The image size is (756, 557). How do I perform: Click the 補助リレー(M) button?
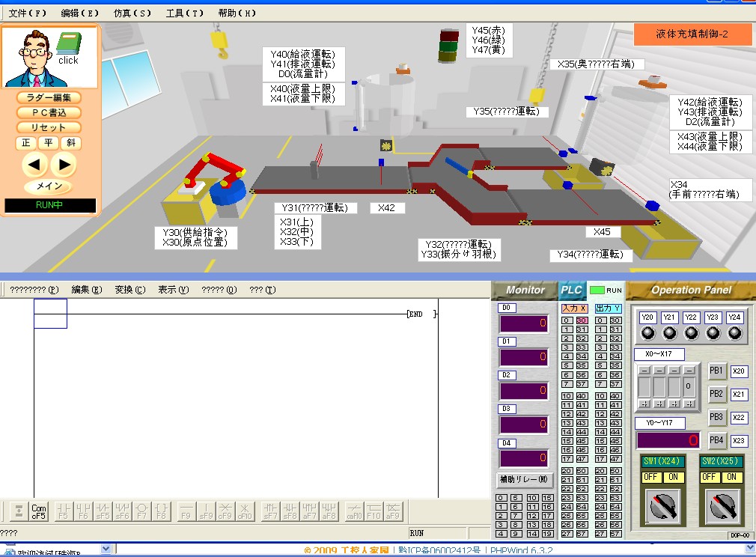point(523,479)
